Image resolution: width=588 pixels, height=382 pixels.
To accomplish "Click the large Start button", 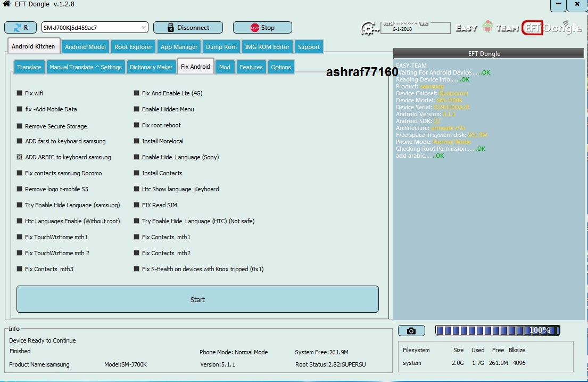I will (197, 299).
